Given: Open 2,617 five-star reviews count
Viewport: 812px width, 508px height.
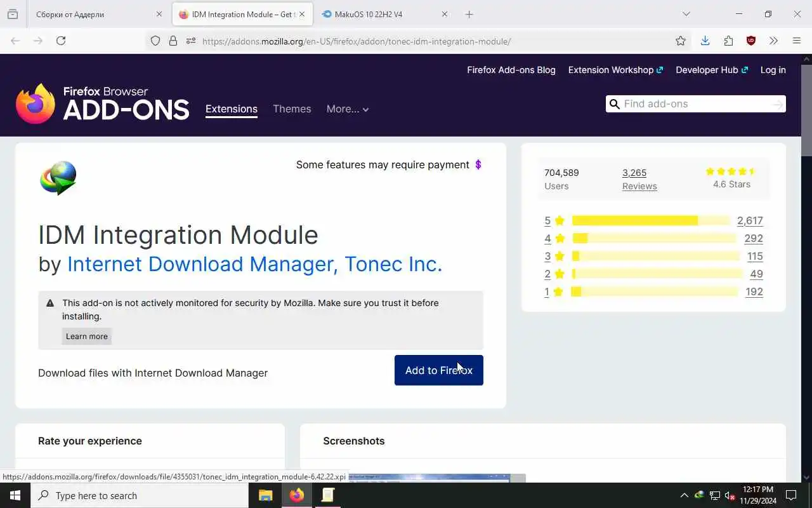Looking at the screenshot, I should coord(750,220).
